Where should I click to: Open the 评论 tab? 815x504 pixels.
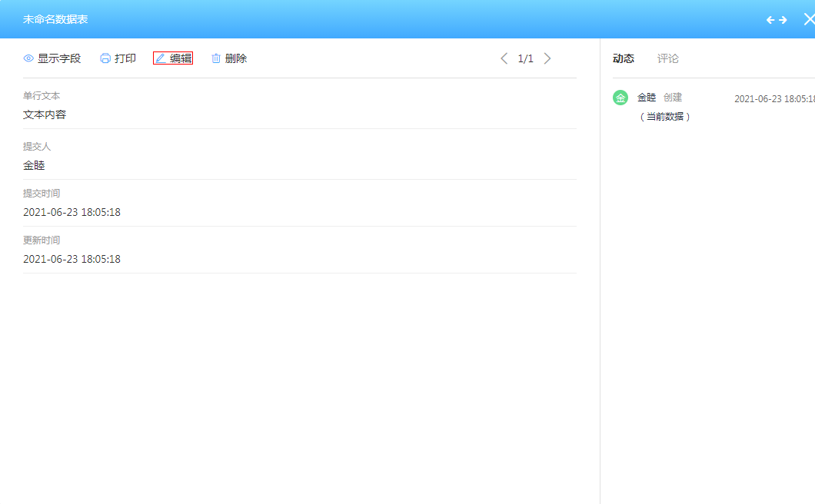668,58
